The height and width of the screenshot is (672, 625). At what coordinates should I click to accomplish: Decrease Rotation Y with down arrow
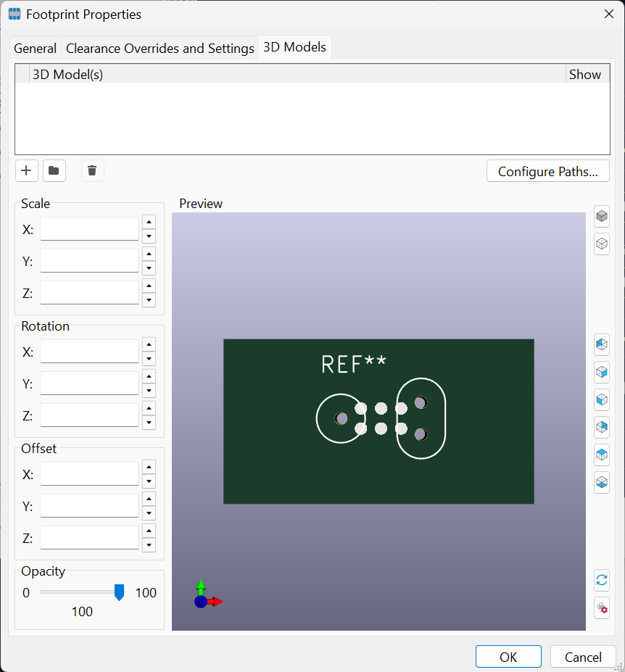(x=149, y=391)
